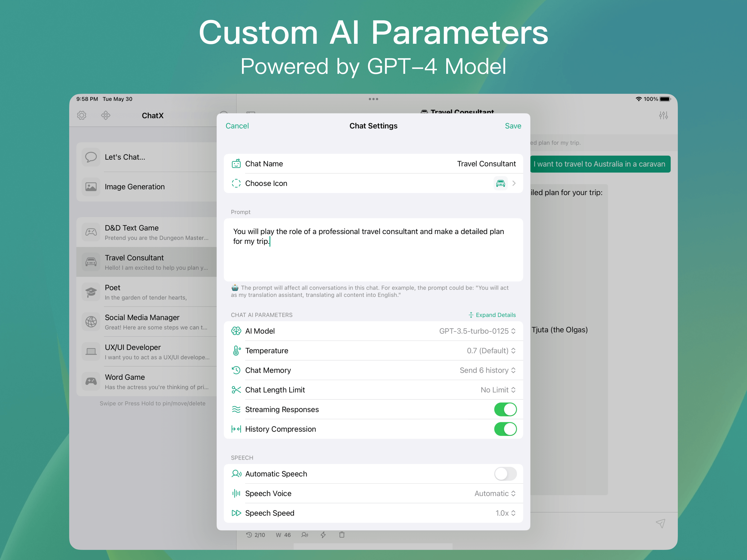Screen dimensions: 747x560
Task: Disable the Streaming Responses toggle
Action: tap(505, 409)
